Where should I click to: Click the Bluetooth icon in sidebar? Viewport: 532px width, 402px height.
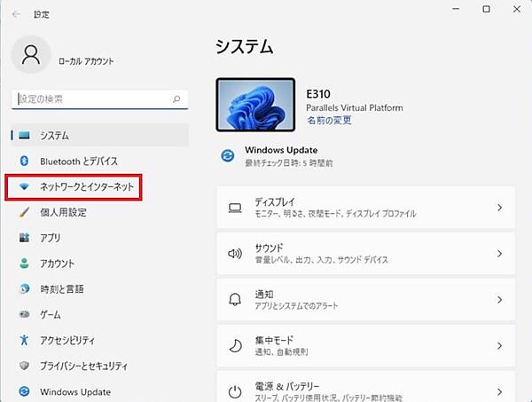click(x=24, y=161)
